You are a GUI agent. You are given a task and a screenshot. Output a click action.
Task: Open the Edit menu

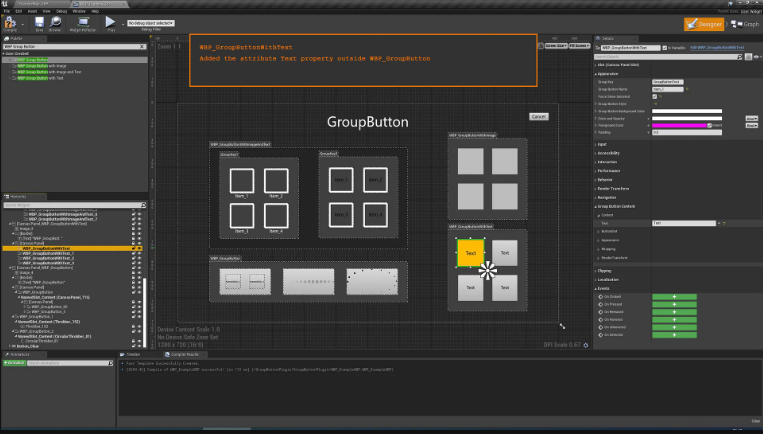coord(19,11)
